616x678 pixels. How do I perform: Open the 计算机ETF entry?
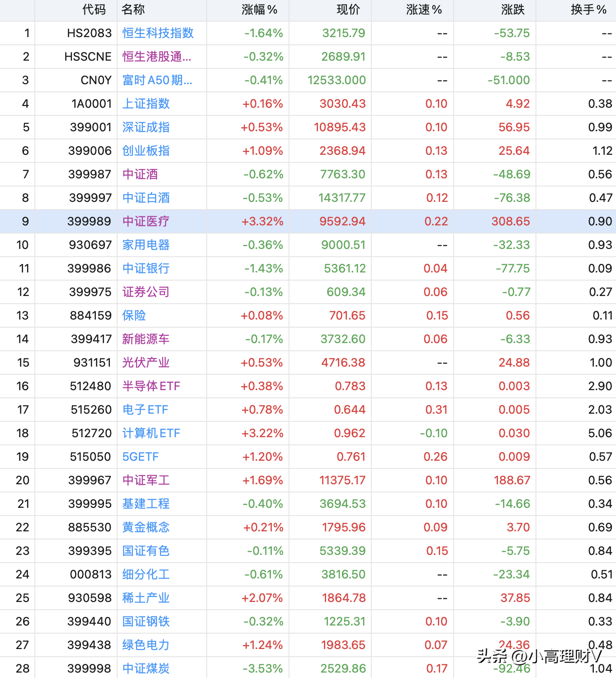pos(151,433)
